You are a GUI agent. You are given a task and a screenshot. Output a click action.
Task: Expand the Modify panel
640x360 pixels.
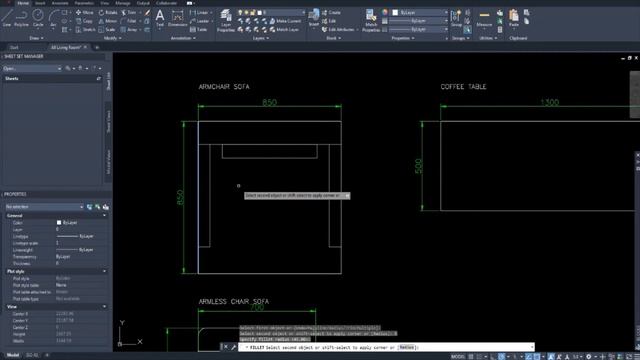tap(113, 38)
